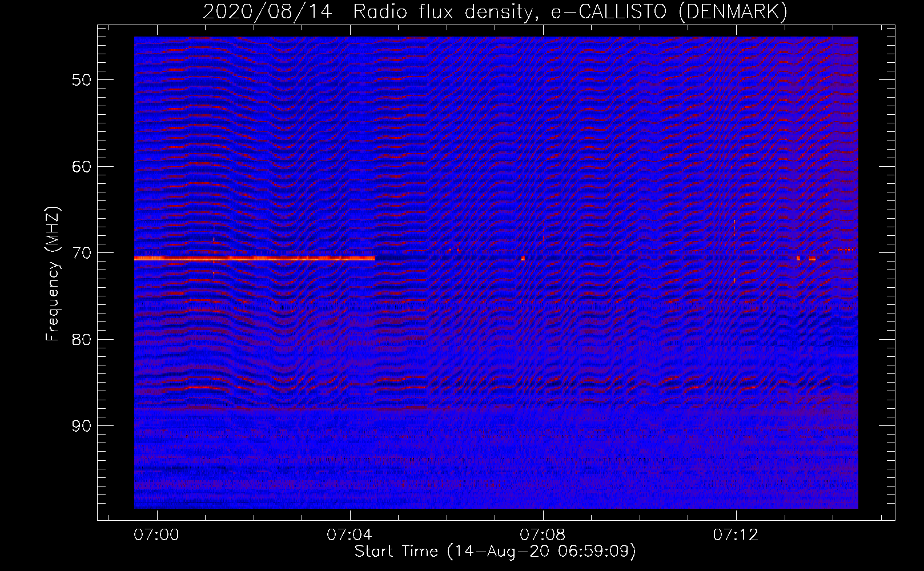Click the 07:00 time tick label
The height and width of the screenshot is (571, 924).
point(156,535)
